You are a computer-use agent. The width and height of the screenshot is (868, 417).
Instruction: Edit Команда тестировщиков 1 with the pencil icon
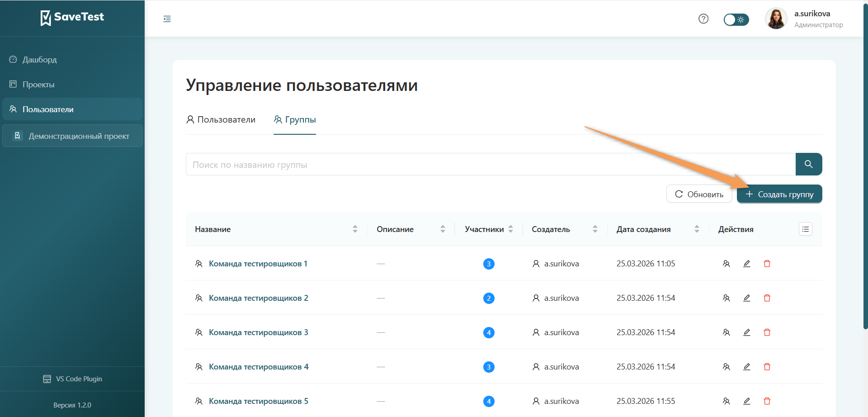pos(746,263)
